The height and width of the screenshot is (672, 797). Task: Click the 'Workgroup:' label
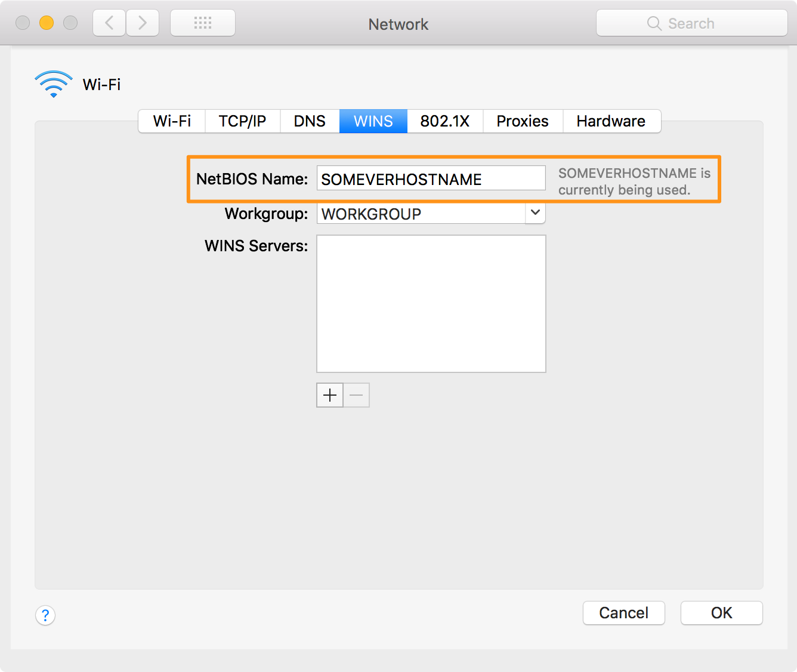pyautogui.click(x=267, y=214)
